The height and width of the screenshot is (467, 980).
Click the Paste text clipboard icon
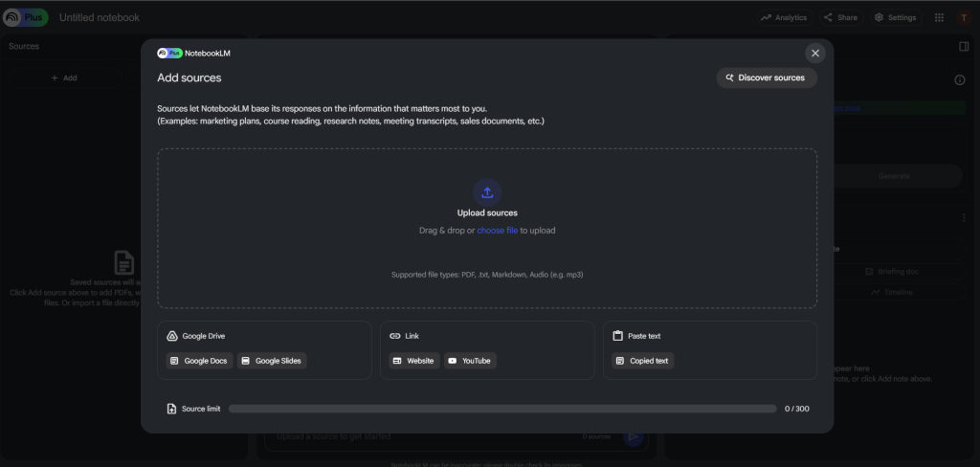click(x=617, y=336)
